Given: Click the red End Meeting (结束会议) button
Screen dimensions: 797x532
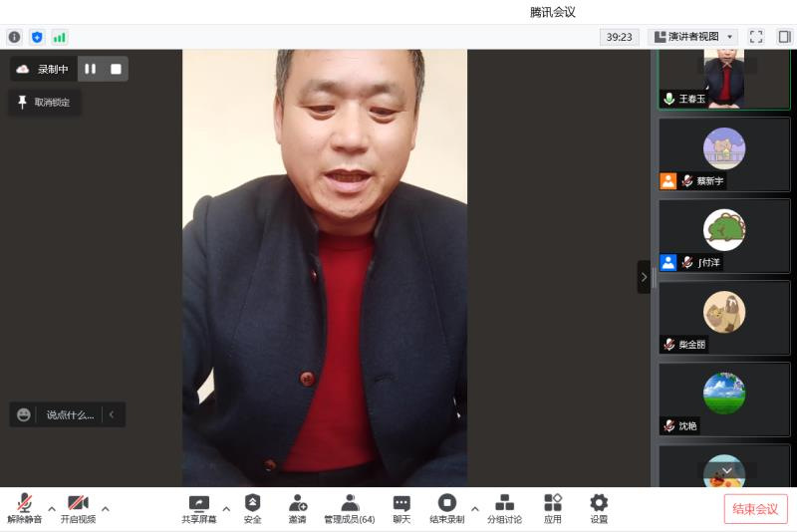Looking at the screenshot, I should coord(755,509).
